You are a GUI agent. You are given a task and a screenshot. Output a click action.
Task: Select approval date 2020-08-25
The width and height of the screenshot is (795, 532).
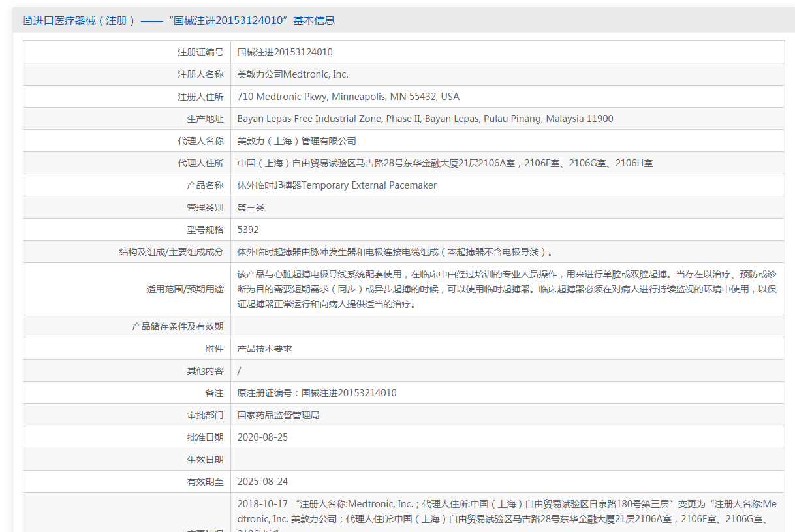coord(262,437)
